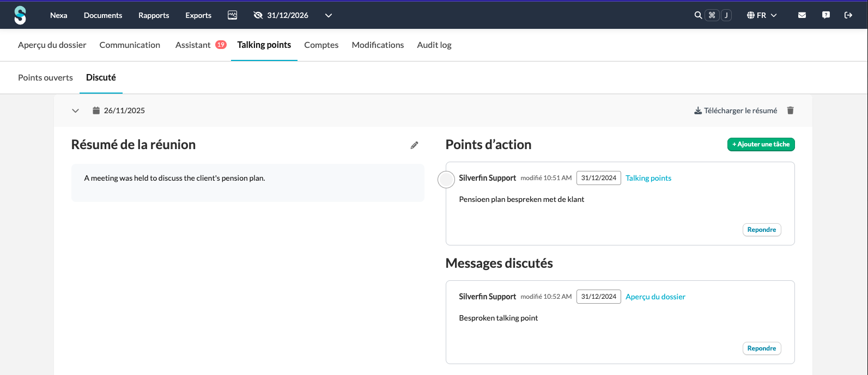This screenshot has width=868, height=375.
Task: Open the mail envelope icon
Action: (802, 15)
